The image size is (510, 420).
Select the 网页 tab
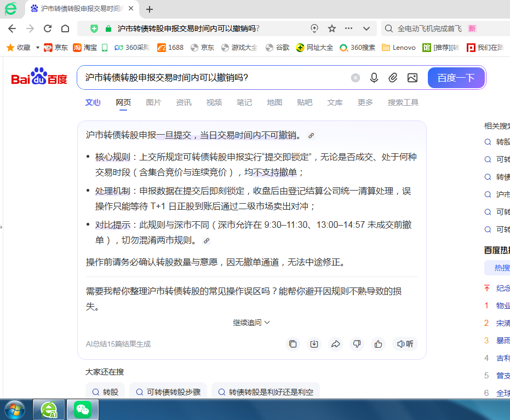123,102
